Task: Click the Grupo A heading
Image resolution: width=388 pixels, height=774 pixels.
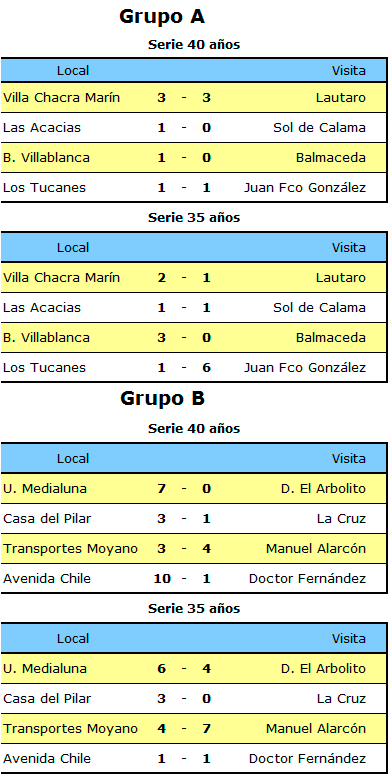Action: 162,17
